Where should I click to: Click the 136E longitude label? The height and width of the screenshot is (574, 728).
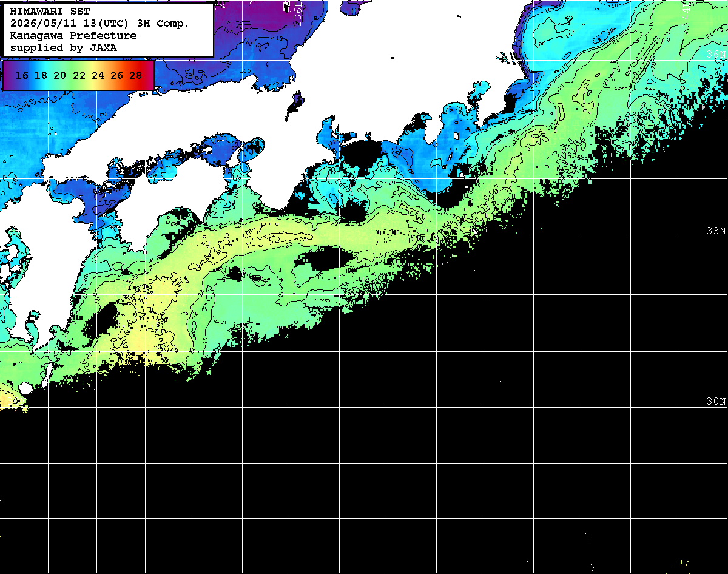[x=297, y=12]
